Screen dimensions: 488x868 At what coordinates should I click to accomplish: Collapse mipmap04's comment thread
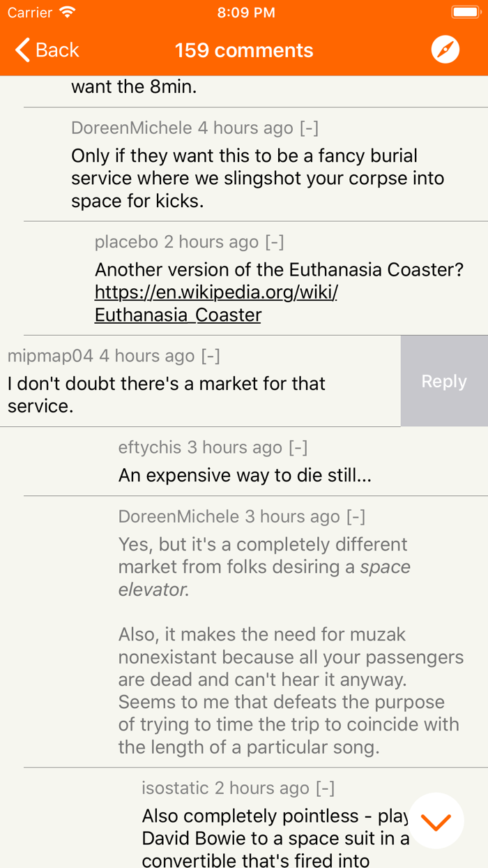(x=212, y=356)
